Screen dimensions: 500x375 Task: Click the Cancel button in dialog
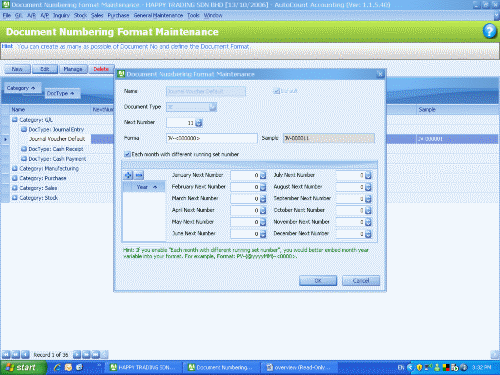point(361,281)
